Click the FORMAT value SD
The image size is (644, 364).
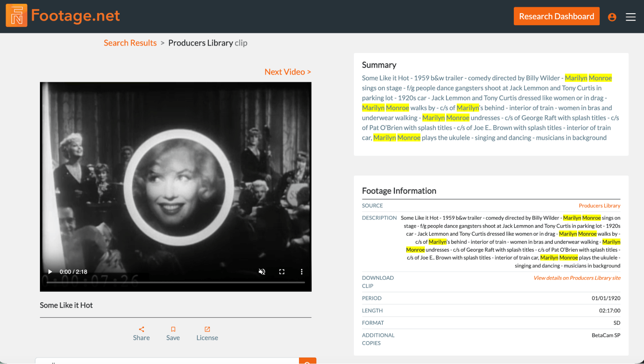pyautogui.click(x=617, y=323)
